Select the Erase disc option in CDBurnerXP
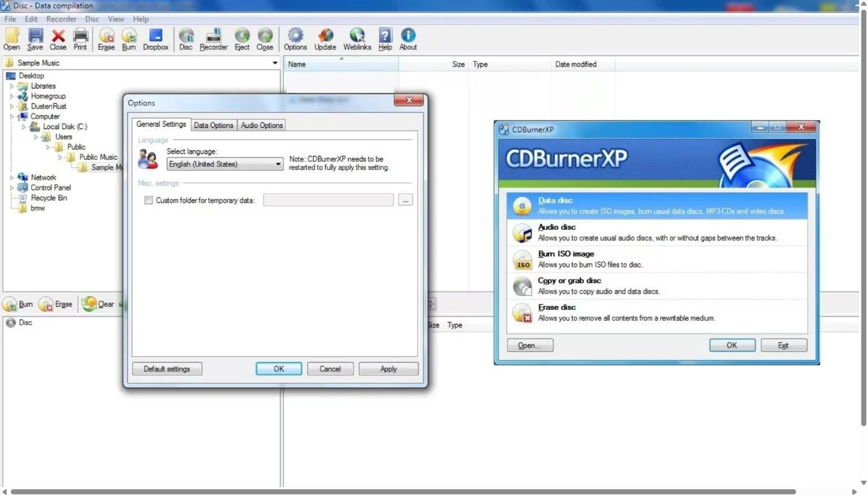868x496 pixels. click(657, 312)
